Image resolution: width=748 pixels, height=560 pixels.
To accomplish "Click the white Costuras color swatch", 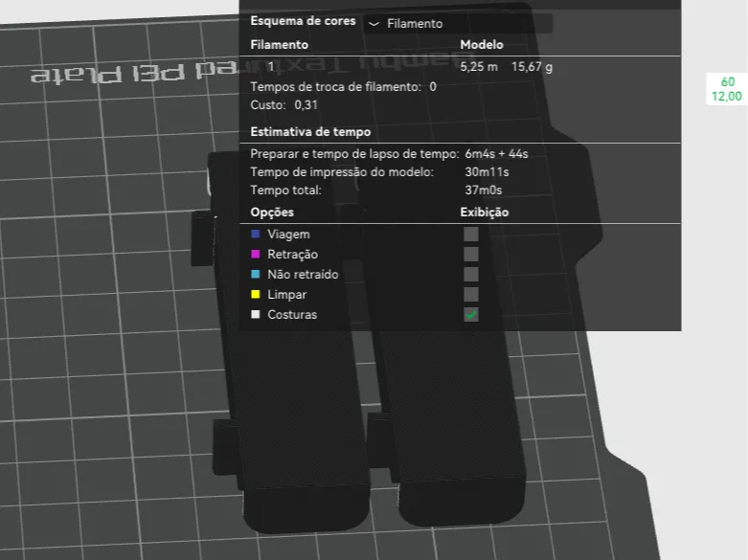I will click(x=255, y=314).
